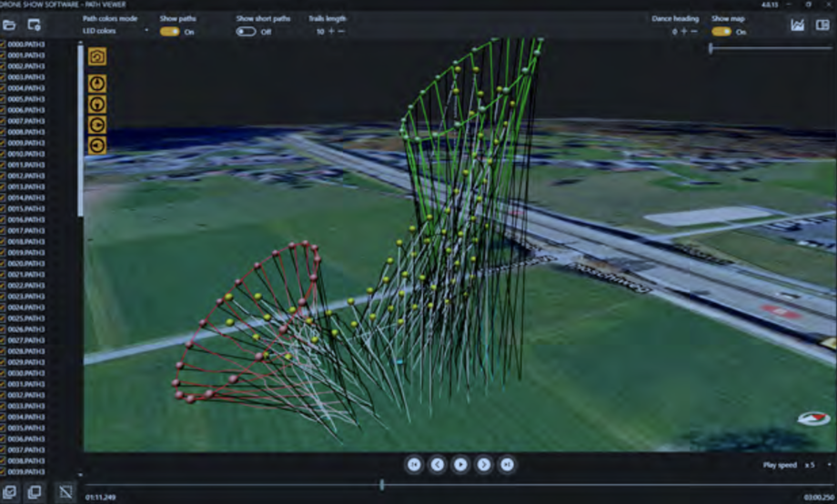Open folder icon in top toolbar
Viewport: 837px width, 504px height.
tap(9, 25)
